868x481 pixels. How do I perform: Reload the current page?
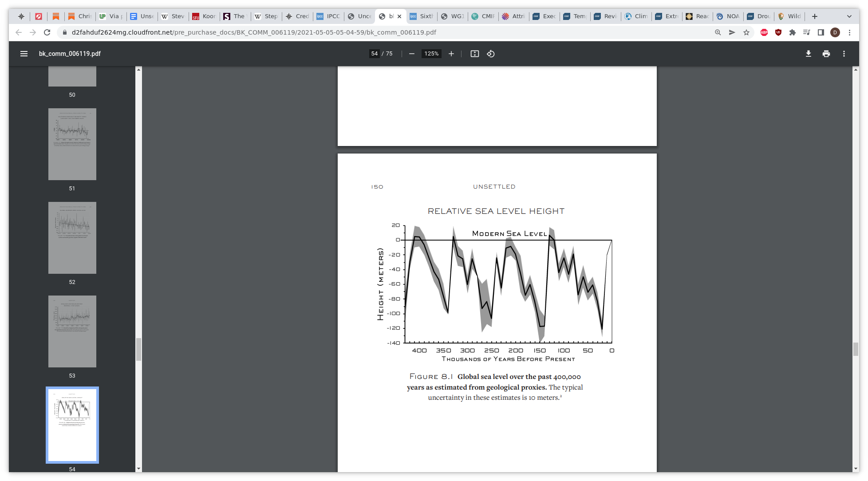(47, 32)
